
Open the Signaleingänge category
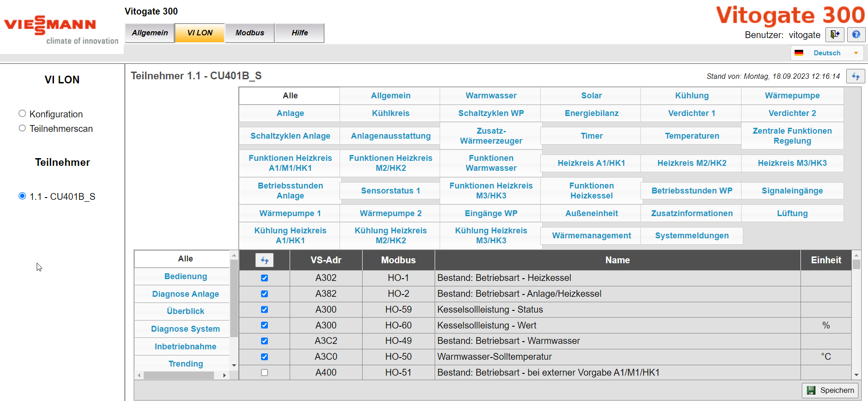click(x=792, y=191)
